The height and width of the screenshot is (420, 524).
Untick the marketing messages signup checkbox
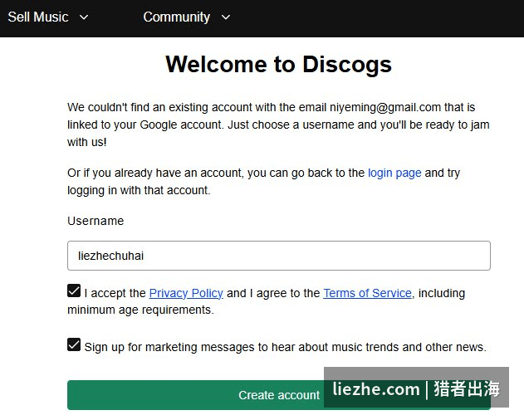74,344
